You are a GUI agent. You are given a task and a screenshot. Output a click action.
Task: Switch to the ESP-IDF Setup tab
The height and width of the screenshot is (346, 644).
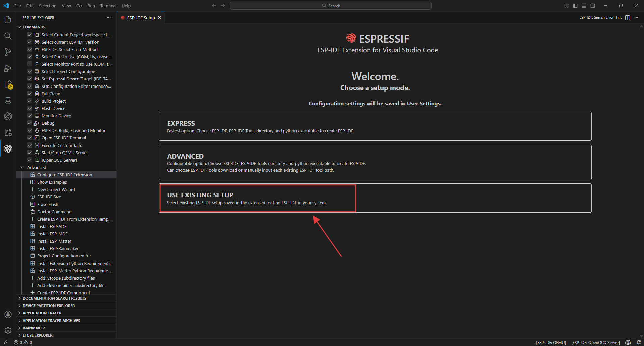[x=141, y=18]
